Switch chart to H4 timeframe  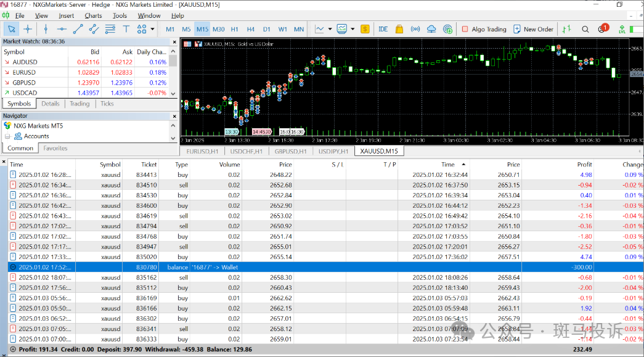[251, 29]
